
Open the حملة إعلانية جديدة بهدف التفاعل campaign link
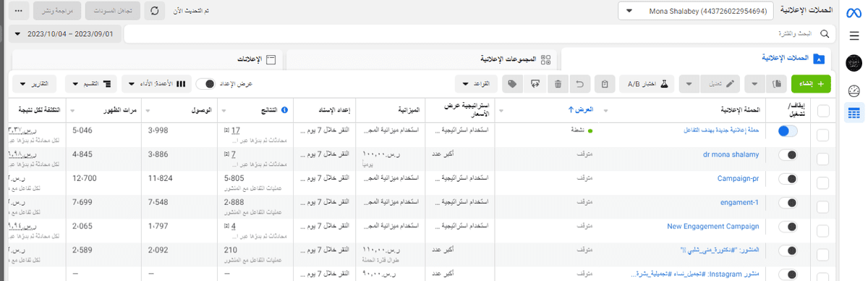click(x=721, y=130)
